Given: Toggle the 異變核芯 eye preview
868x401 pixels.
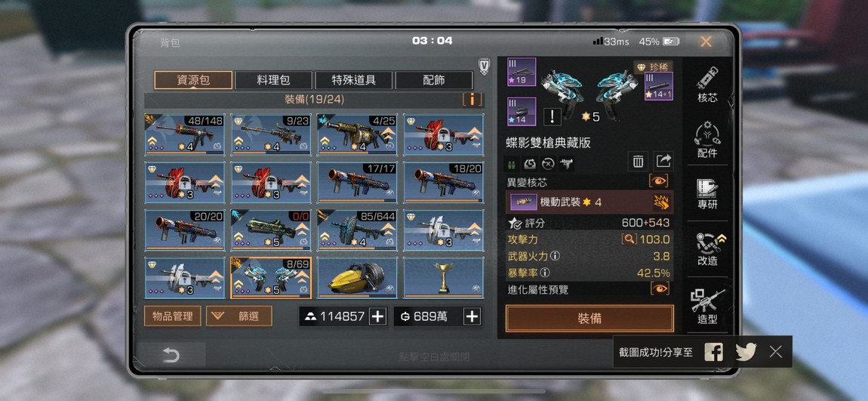Looking at the screenshot, I should tap(659, 181).
